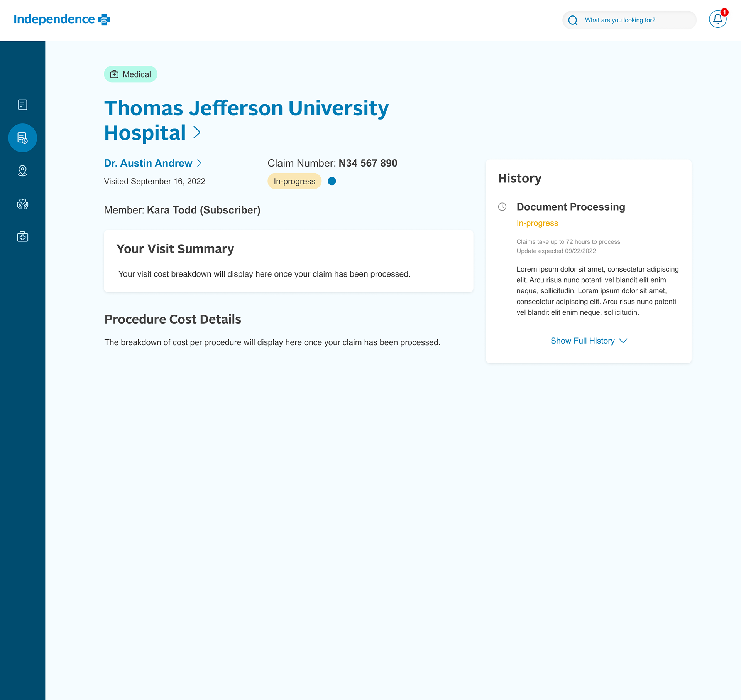
Task: Click the medical bag icon in Medical tag
Action: click(114, 74)
